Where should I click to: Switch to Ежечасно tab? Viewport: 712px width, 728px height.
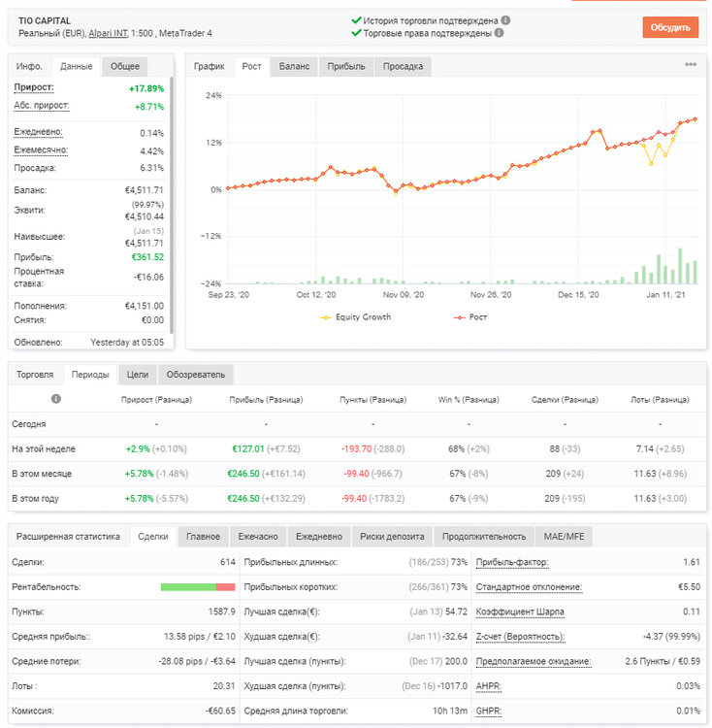pyautogui.click(x=258, y=537)
